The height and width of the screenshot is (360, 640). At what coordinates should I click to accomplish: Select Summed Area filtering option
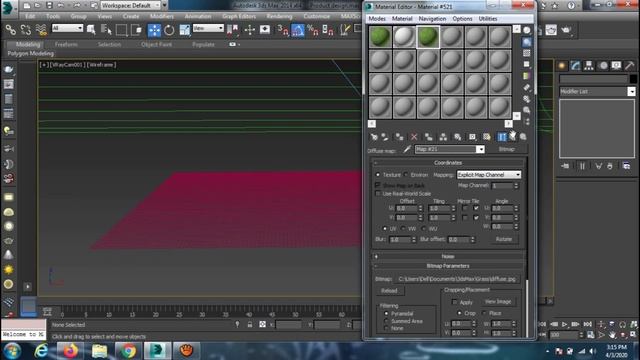386,321
